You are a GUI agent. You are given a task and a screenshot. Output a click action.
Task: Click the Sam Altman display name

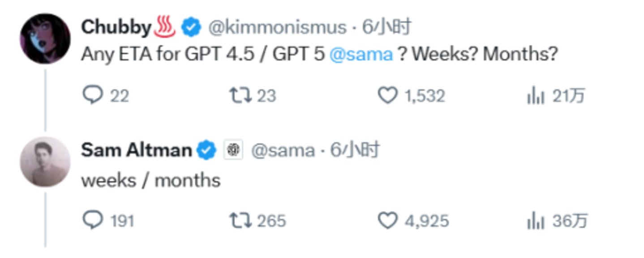(x=136, y=151)
